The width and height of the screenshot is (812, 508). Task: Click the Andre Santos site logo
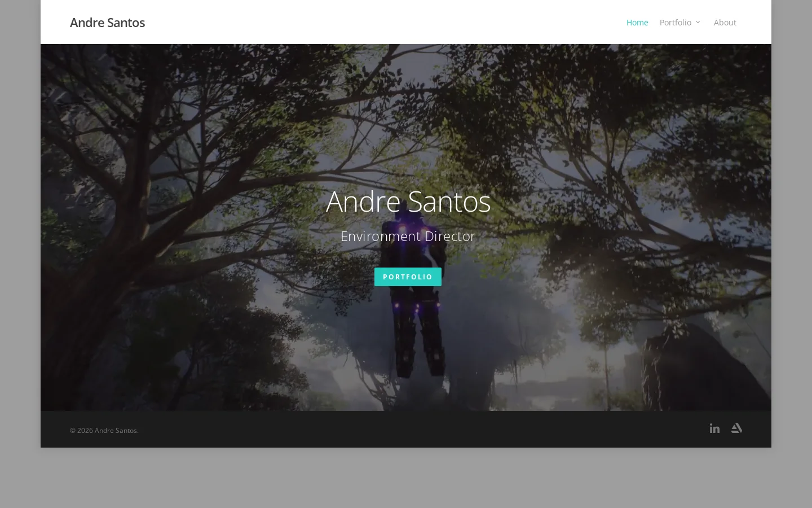[107, 22]
